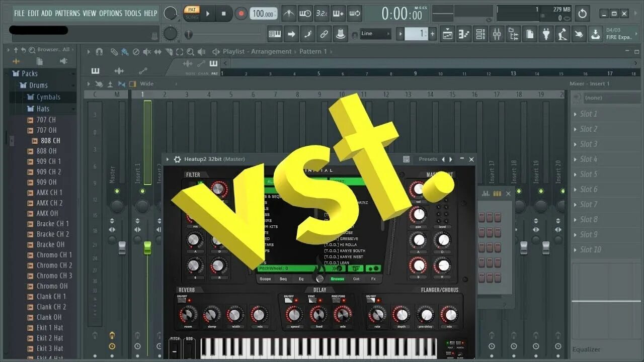The width and height of the screenshot is (644, 362).
Task: Toggle the Master track enable light
Action: click(117, 191)
